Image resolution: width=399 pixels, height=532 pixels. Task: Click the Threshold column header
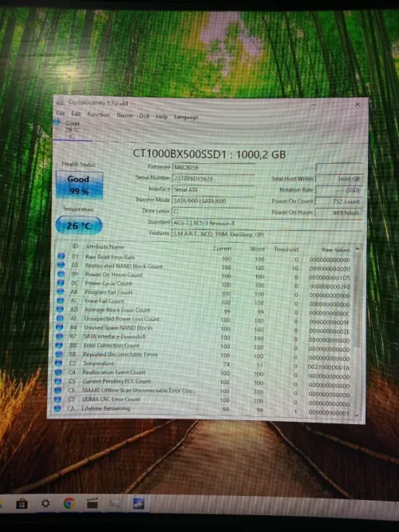pos(286,249)
